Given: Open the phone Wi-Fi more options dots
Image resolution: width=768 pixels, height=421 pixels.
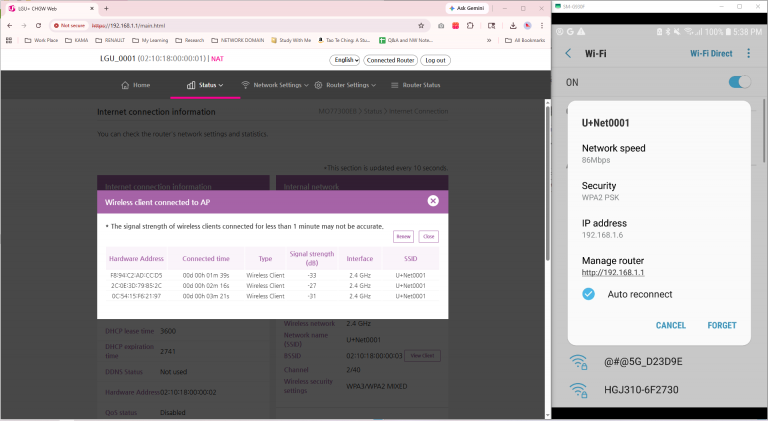Looking at the screenshot, I should 748,53.
